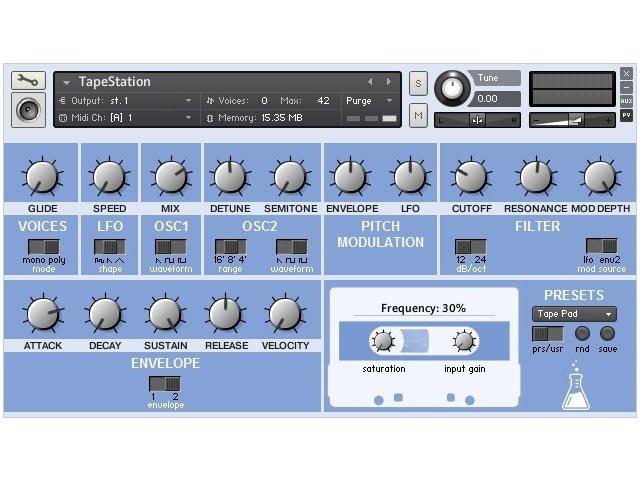Mute the instrument with M button
640x480 pixels.
click(418, 116)
